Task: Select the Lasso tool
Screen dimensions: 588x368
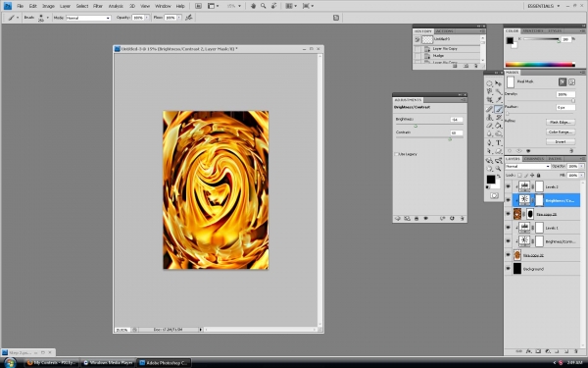Action: [x=489, y=91]
